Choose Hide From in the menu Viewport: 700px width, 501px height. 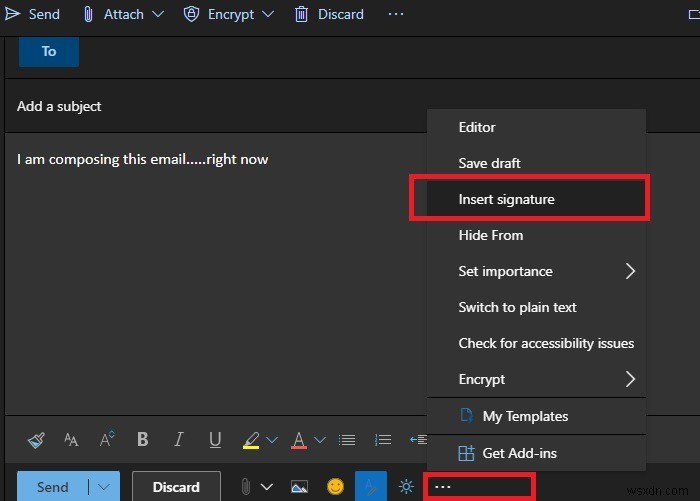point(536,235)
